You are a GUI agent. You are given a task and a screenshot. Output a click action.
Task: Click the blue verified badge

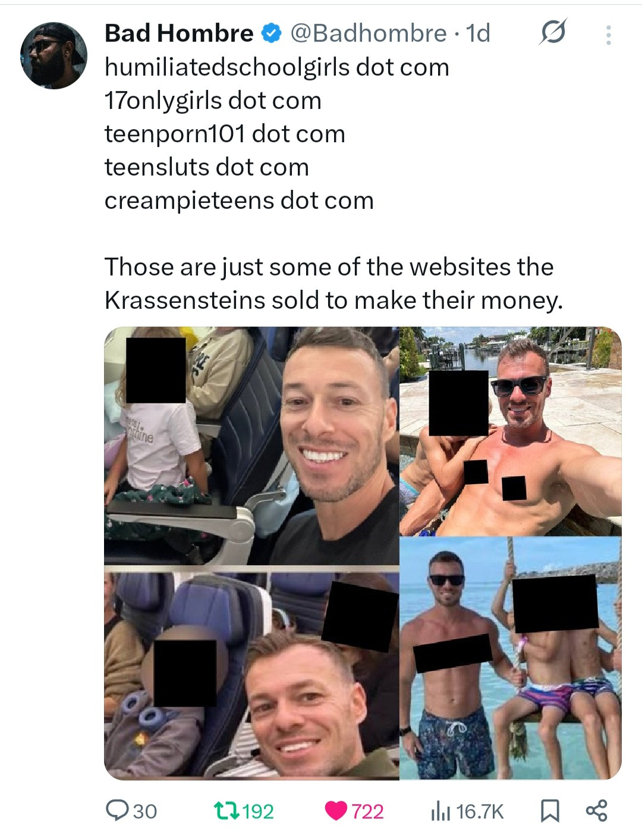271,33
